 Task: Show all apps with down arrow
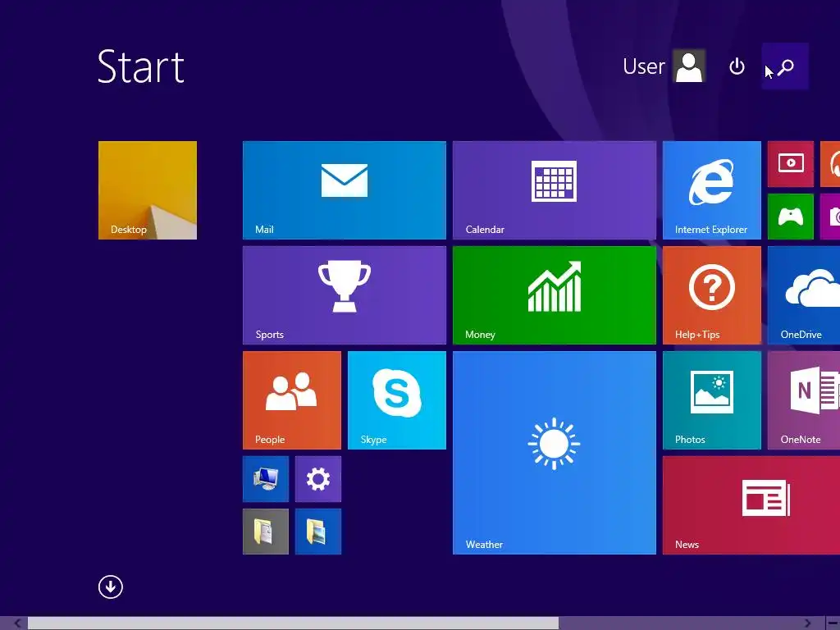point(111,587)
